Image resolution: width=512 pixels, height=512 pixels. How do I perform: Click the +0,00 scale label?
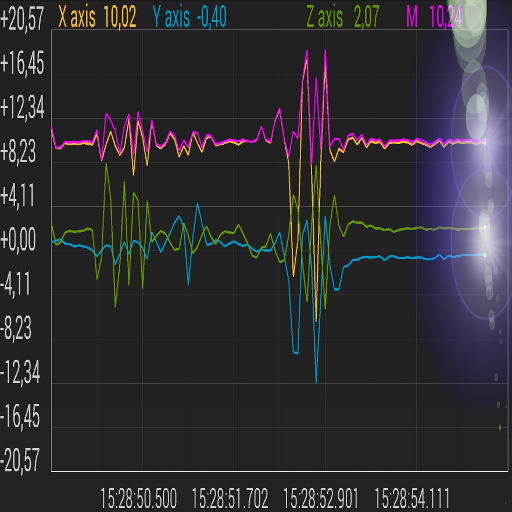tap(18, 240)
